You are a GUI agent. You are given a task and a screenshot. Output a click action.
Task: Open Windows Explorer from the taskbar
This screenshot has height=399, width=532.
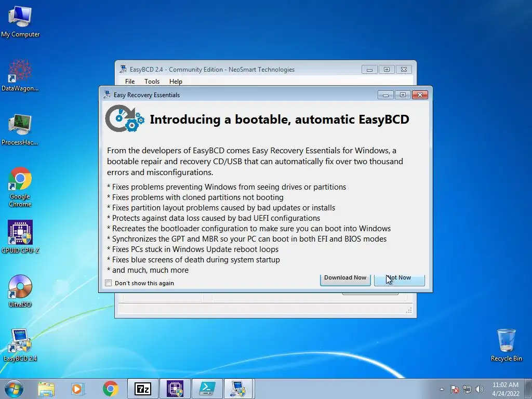pos(46,389)
